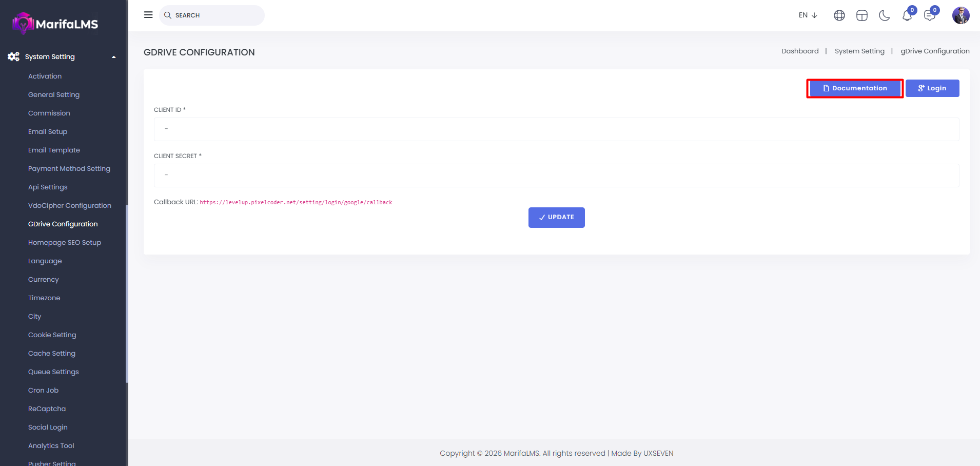Click the MarifaLMS logo

[x=55, y=24]
